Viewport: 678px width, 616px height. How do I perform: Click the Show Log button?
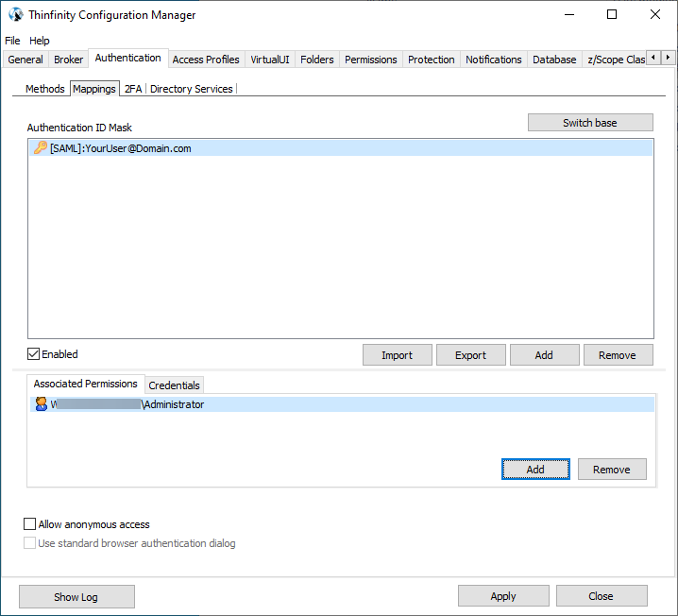76,596
